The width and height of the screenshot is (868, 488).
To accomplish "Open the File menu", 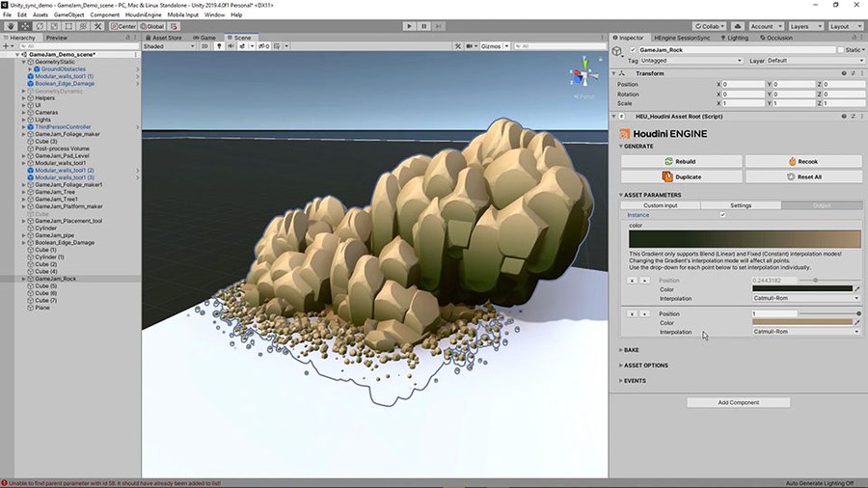I will 7,14.
